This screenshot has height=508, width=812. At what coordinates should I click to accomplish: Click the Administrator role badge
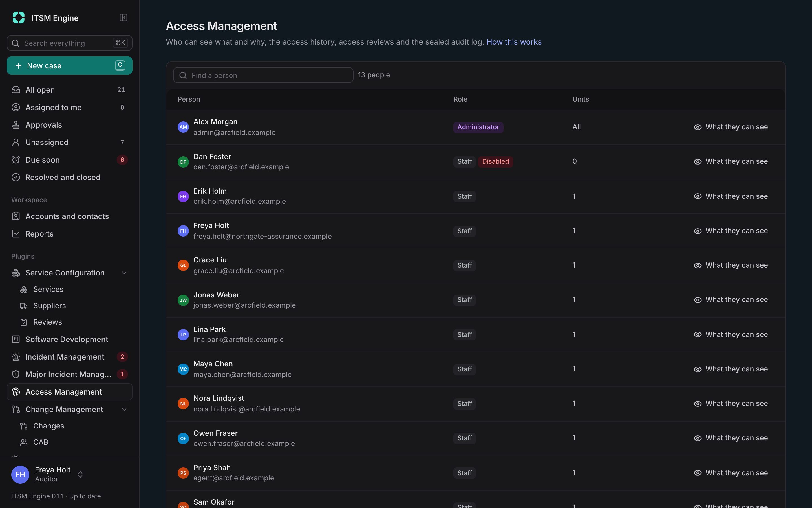click(x=478, y=127)
